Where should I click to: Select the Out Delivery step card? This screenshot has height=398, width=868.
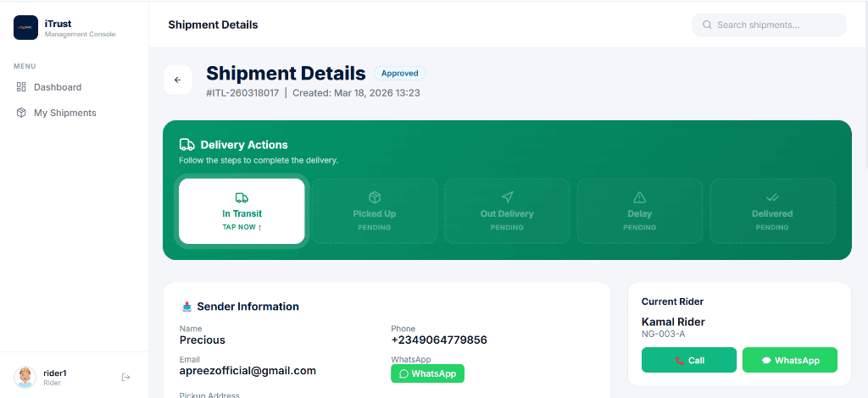507,211
